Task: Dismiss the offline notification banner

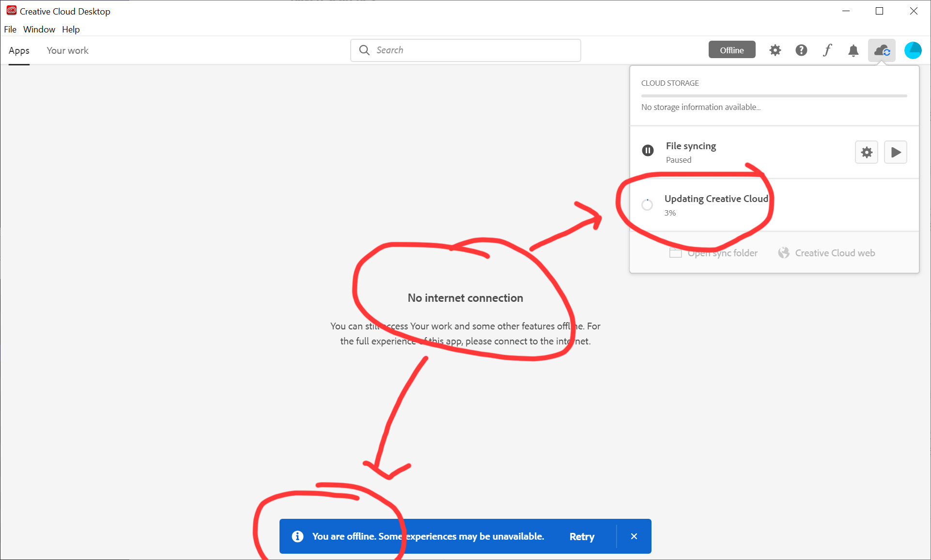Action: pos(634,536)
